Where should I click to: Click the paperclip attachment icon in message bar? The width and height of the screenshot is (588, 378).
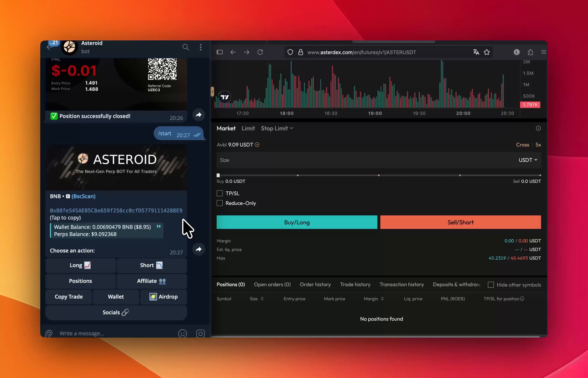[48, 333]
